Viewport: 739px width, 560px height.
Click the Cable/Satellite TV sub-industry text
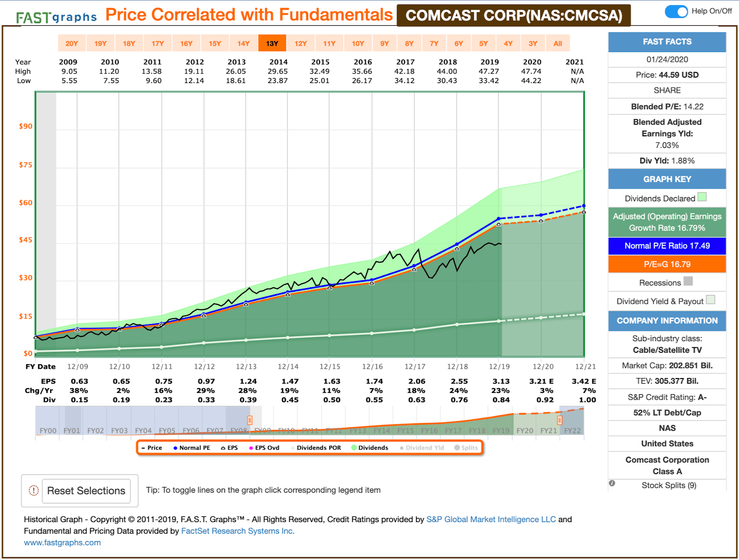tap(667, 350)
